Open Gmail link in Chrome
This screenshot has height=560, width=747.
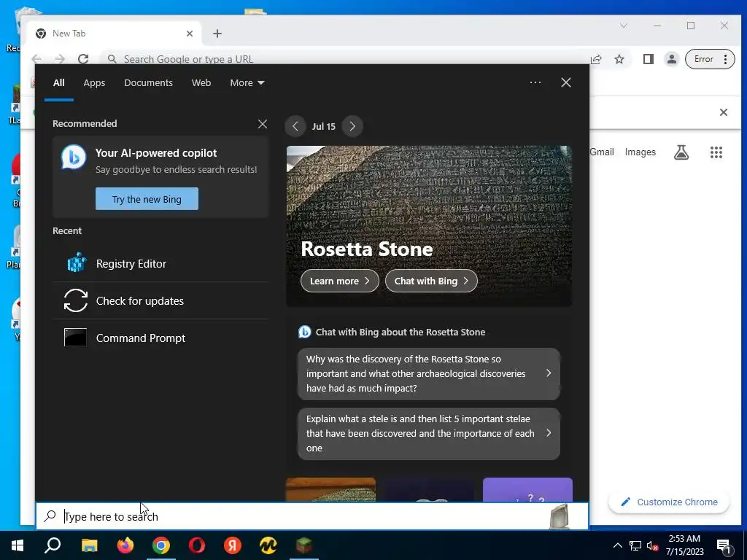click(x=602, y=152)
